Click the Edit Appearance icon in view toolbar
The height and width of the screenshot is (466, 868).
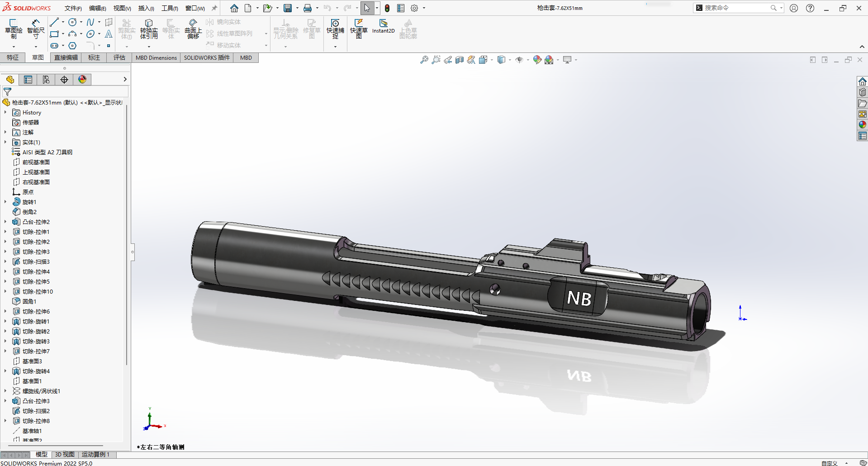click(x=537, y=60)
